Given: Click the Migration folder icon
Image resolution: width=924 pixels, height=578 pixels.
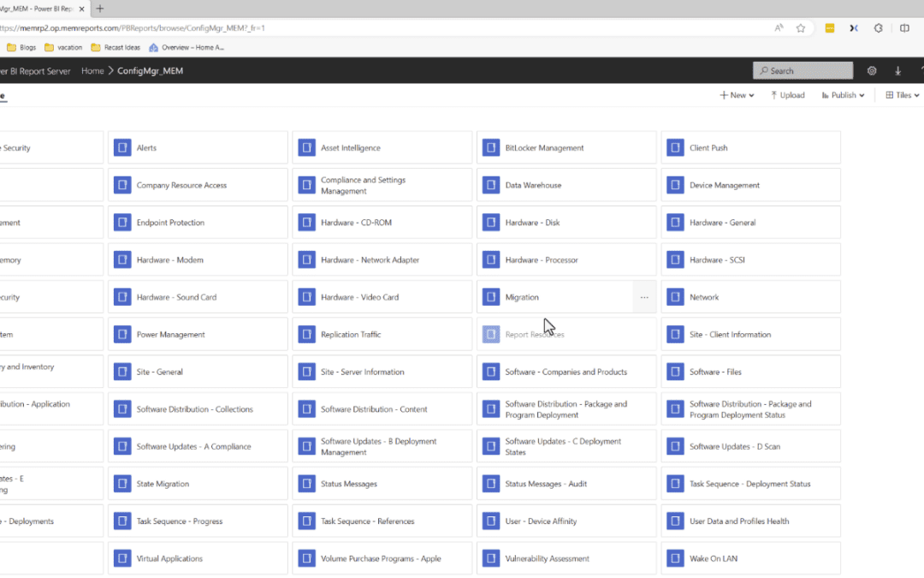Looking at the screenshot, I should [491, 297].
